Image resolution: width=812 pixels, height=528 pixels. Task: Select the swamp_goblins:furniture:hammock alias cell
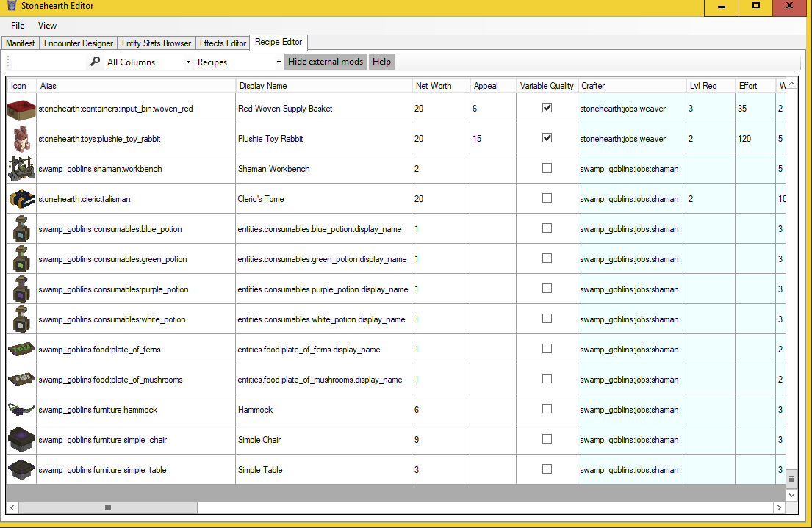pos(136,410)
